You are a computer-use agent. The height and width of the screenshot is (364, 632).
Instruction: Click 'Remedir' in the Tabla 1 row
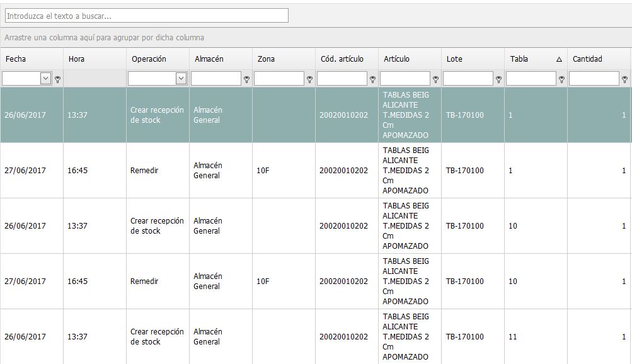pos(144,170)
